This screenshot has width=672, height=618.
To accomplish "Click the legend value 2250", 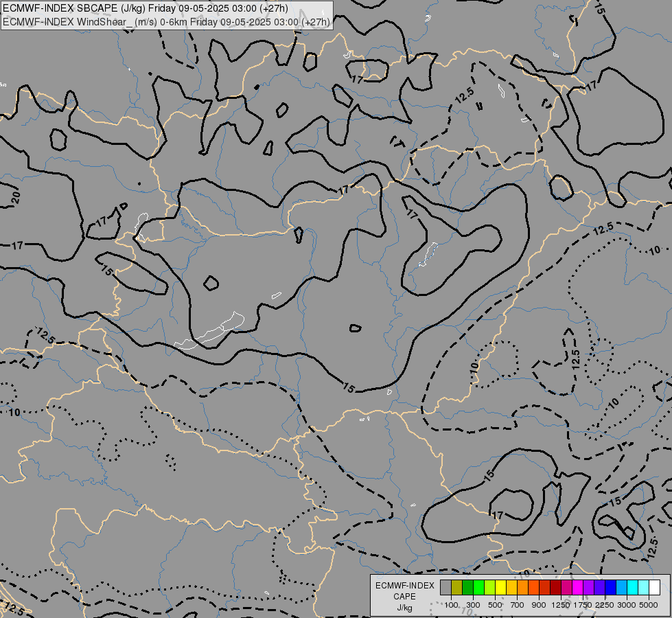I will pyautogui.click(x=605, y=605).
